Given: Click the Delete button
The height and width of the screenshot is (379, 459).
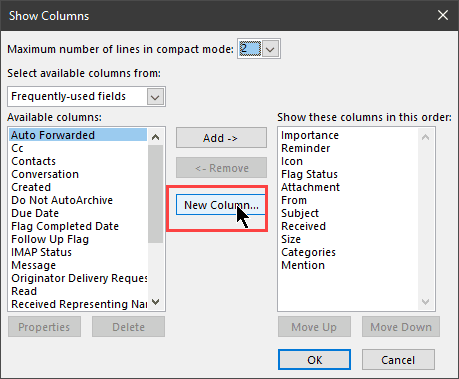Looking at the screenshot, I should [128, 327].
